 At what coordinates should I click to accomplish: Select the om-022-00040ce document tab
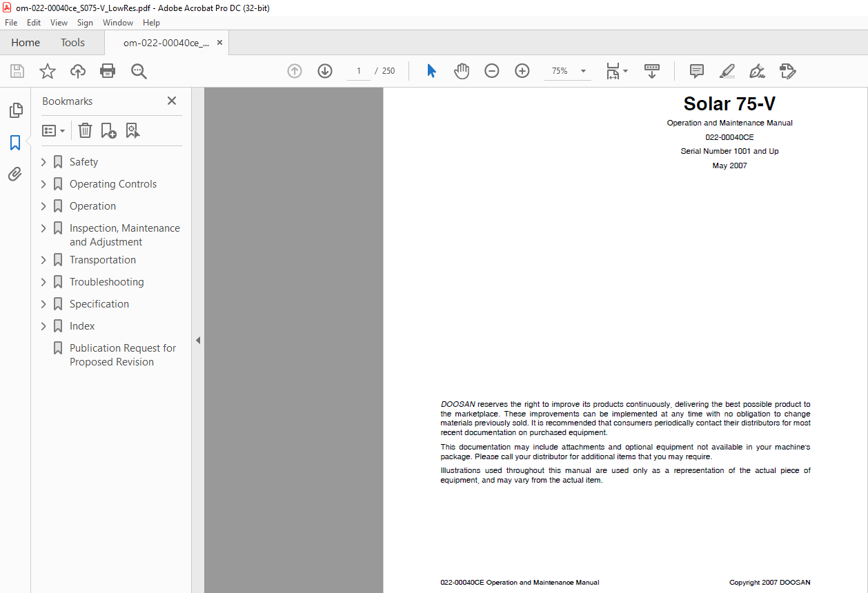click(166, 43)
